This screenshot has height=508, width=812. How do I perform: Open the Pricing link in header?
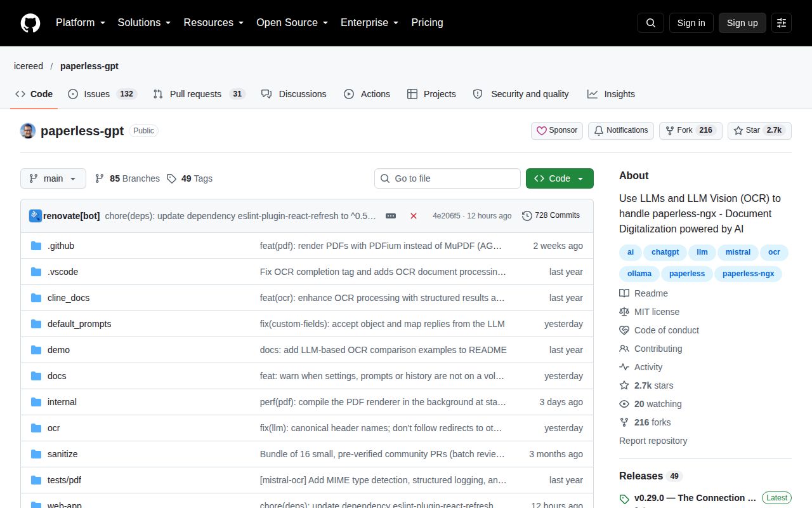coord(427,23)
